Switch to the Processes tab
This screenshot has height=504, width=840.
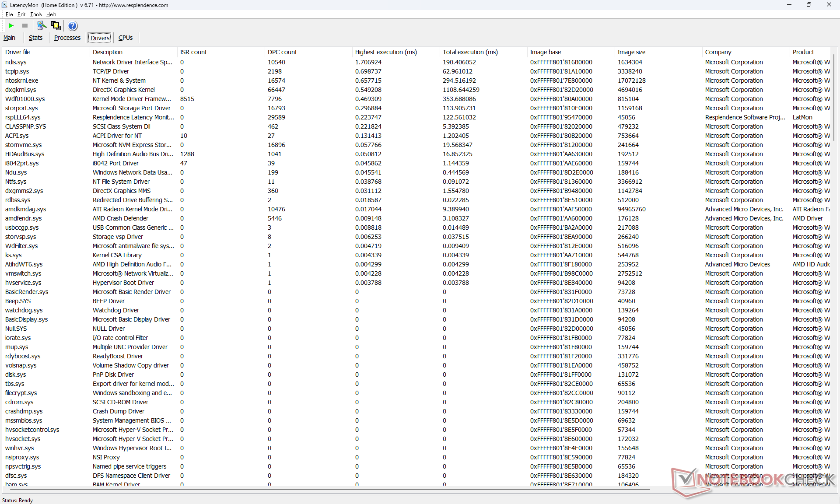point(67,38)
